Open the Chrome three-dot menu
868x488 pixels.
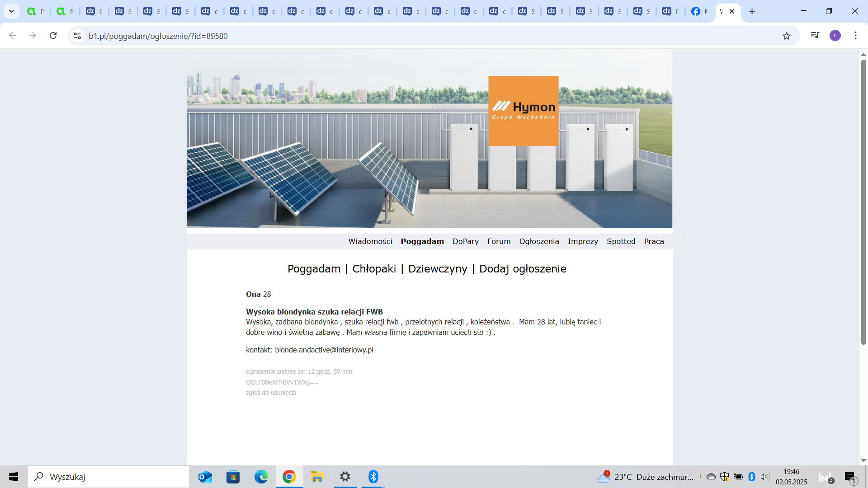click(x=855, y=36)
